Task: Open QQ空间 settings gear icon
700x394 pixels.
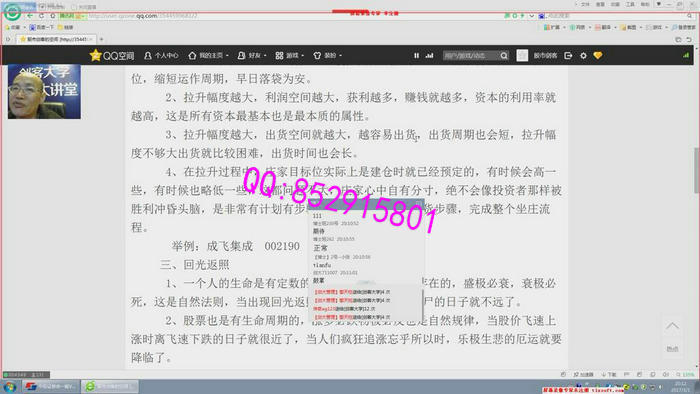Action: point(583,56)
